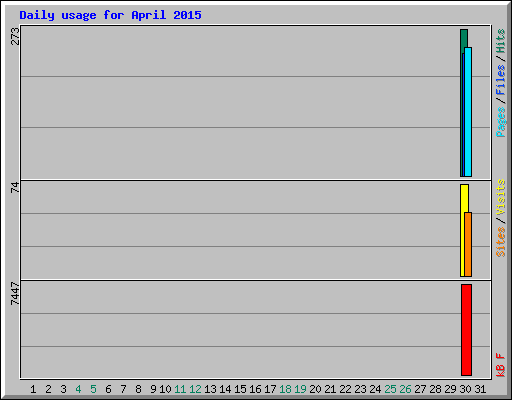Click the 273 hits axis value
This screenshot has width=512, height=400.
pyautogui.click(x=15, y=36)
